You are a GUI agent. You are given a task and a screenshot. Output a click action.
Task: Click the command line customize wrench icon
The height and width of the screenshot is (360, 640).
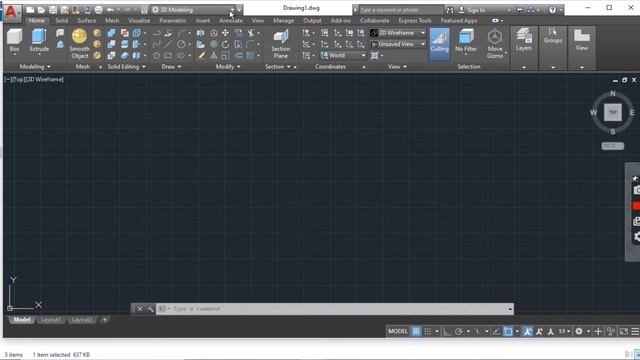point(150,309)
